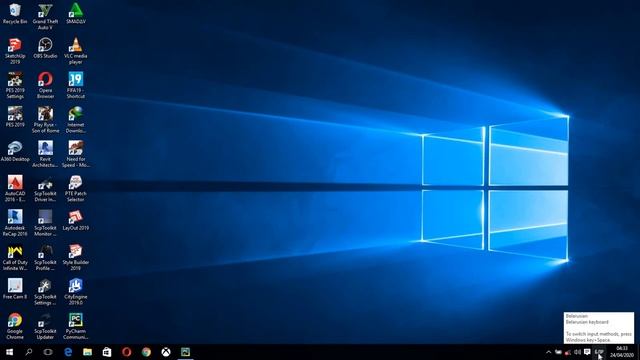640x360 pixels.
Task: Launch Microsoft Edge from the taskbar
Action: click(x=68, y=352)
